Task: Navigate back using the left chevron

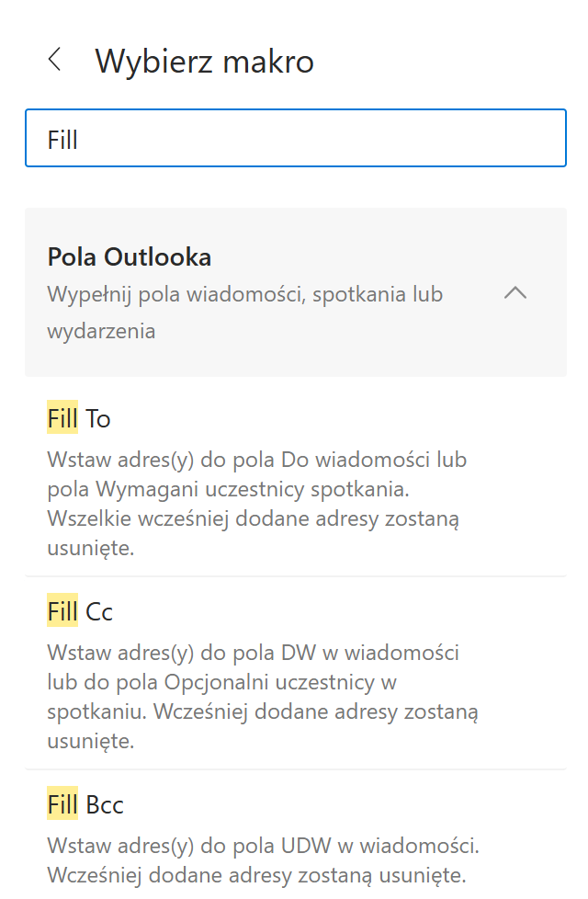Action: [x=55, y=60]
